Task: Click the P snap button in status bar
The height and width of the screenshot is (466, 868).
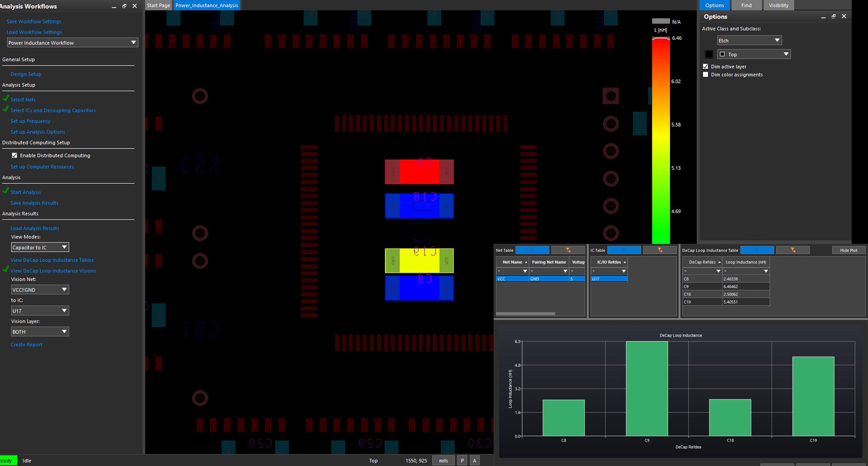Action: click(462, 460)
